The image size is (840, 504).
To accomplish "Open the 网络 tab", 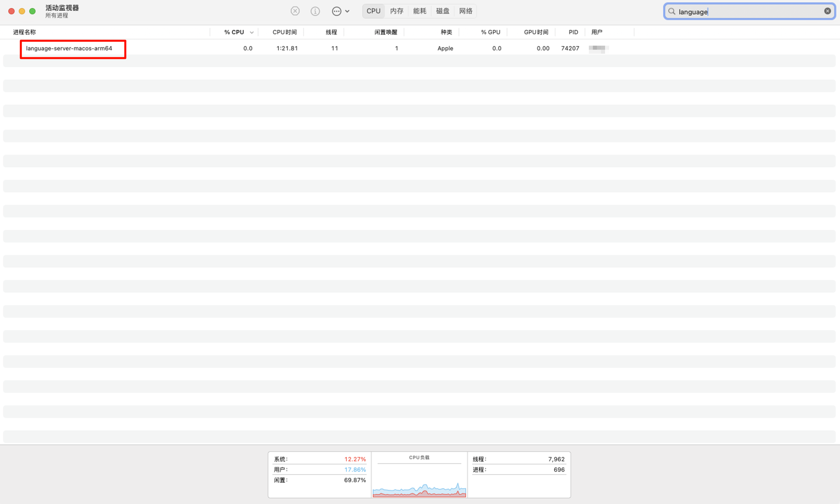I will (x=465, y=11).
